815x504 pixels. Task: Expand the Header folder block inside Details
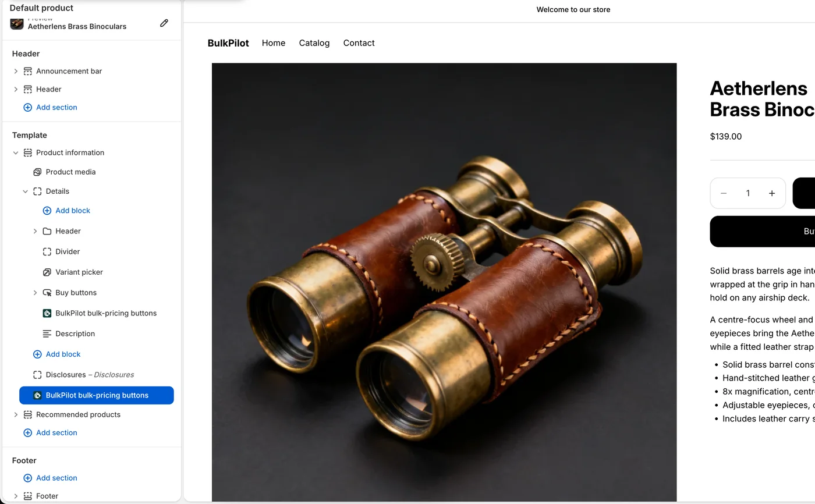(35, 231)
